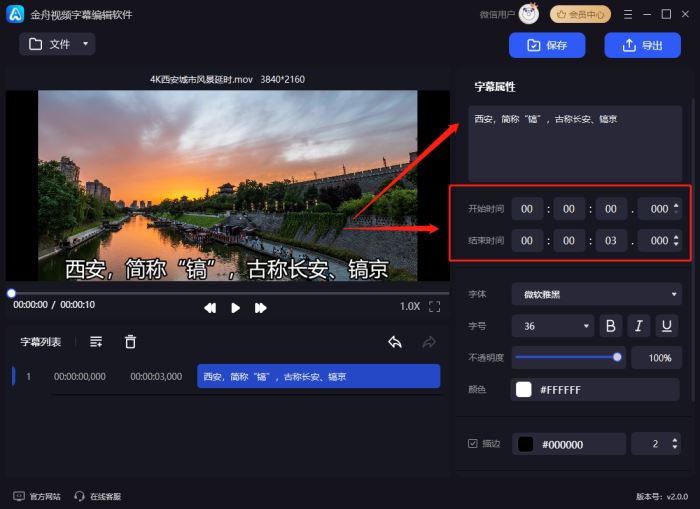The image size is (700, 509).
Task: Adjust the opacity slider handle
Action: 617,357
